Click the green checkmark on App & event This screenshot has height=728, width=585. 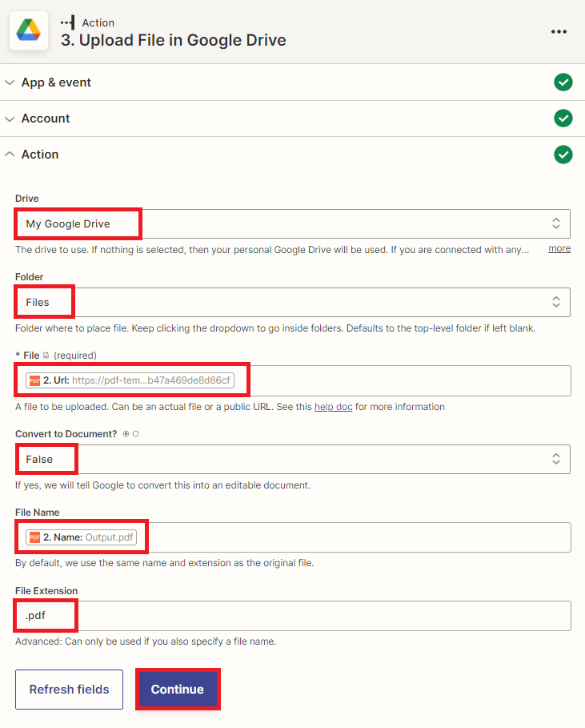[563, 82]
